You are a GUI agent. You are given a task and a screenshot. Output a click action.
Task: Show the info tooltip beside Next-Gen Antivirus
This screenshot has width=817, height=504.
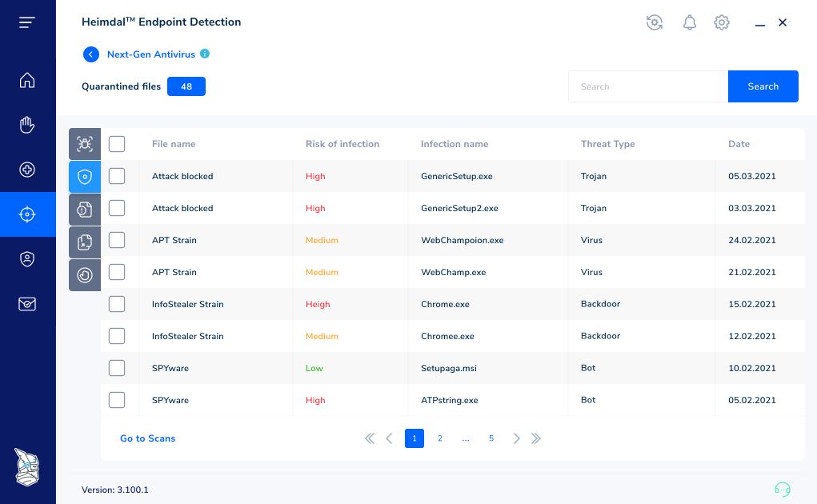point(205,54)
